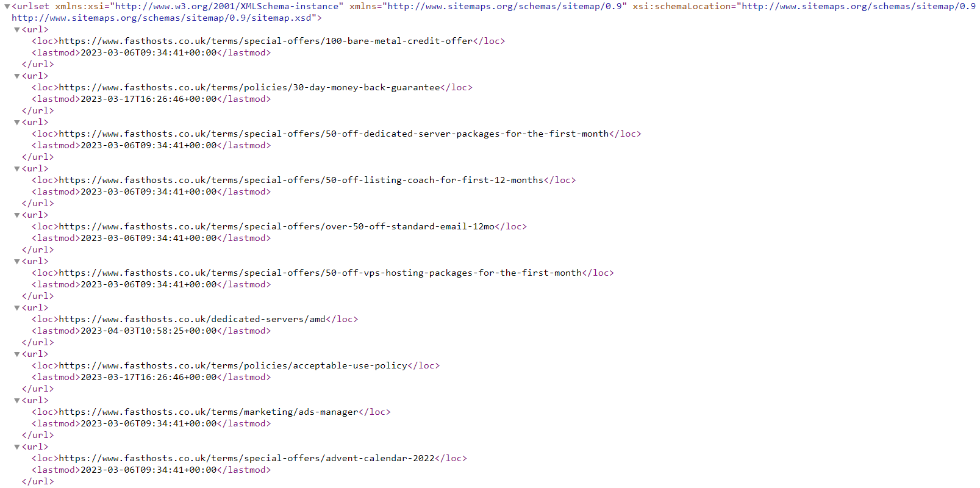Collapse the root urlset element
This screenshot has width=980, height=488.
7,7
